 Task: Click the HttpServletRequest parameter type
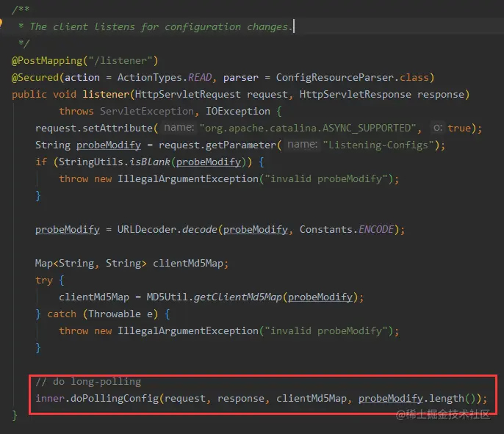pos(188,95)
